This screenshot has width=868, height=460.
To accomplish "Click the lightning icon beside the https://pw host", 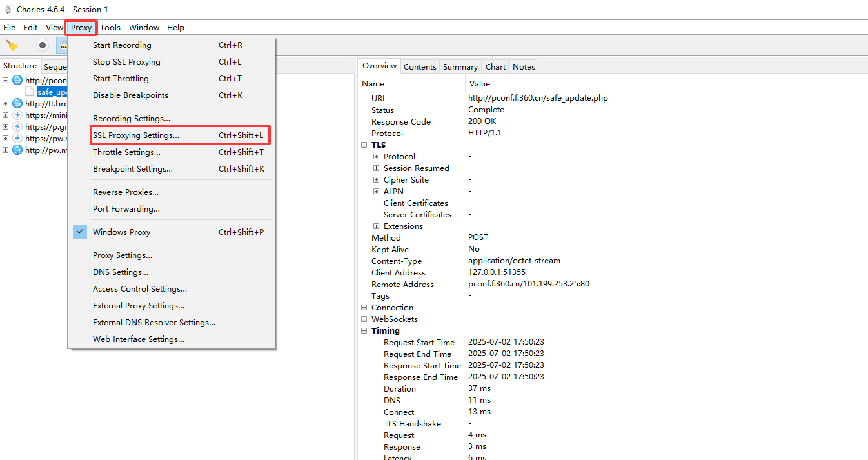I will click(17, 139).
